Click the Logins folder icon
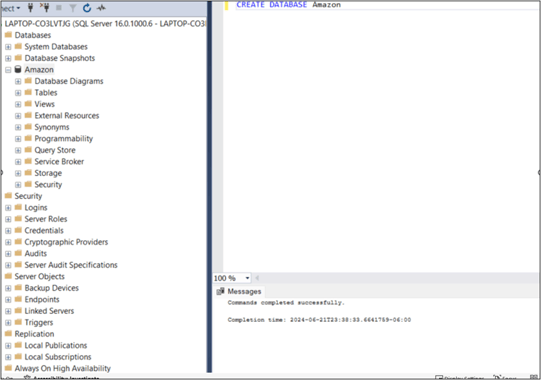 tap(18, 207)
